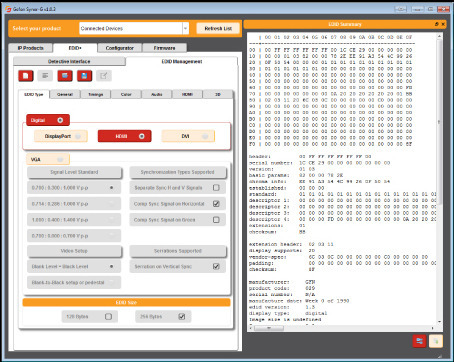Screen dimensions: 454x362
Task: Open the Color sub-tab
Action: [126, 94]
